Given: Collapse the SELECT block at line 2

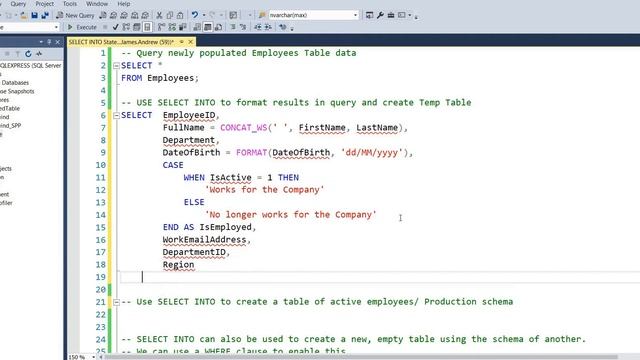Looking at the screenshot, I should click(116, 66).
